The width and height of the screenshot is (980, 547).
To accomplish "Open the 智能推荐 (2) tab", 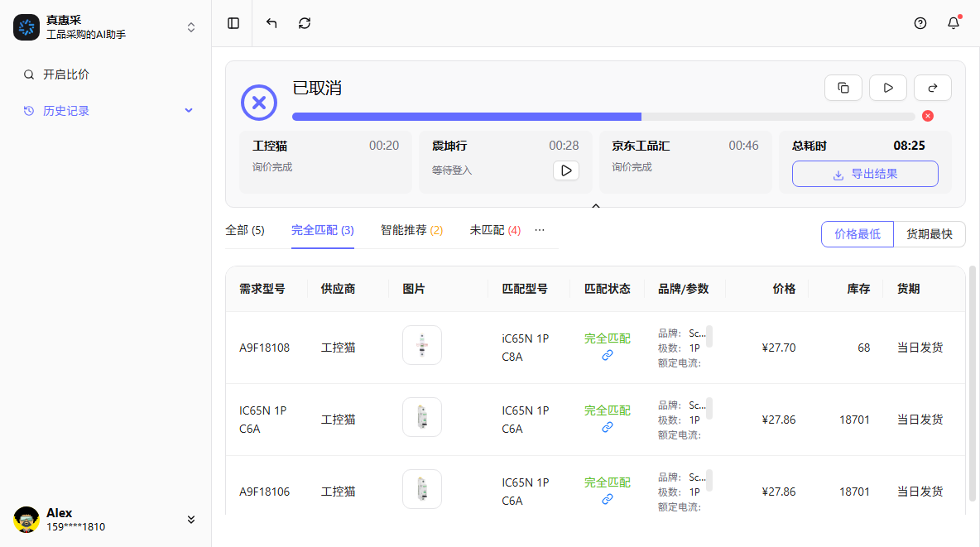I will (411, 230).
